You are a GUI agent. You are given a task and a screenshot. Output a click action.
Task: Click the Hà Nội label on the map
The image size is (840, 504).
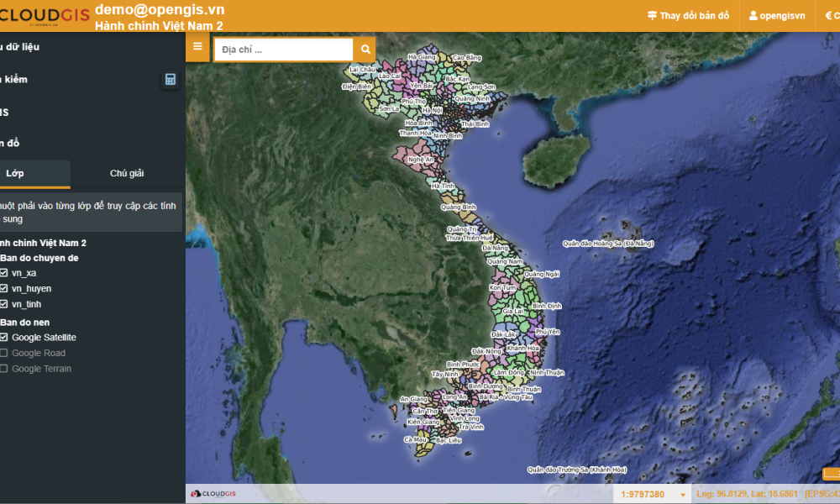(x=432, y=110)
